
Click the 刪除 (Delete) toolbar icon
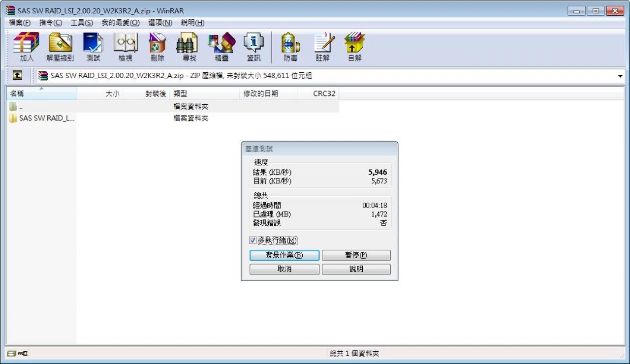157,47
